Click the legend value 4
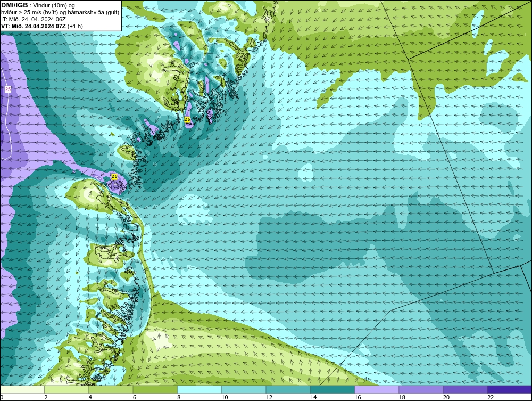Screen dimensions: 532x401 90,398
